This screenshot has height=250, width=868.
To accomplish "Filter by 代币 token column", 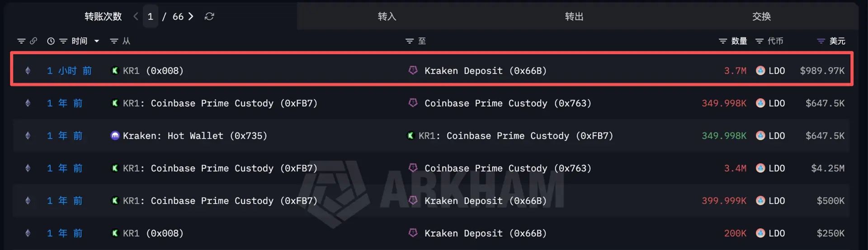I will (x=759, y=41).
